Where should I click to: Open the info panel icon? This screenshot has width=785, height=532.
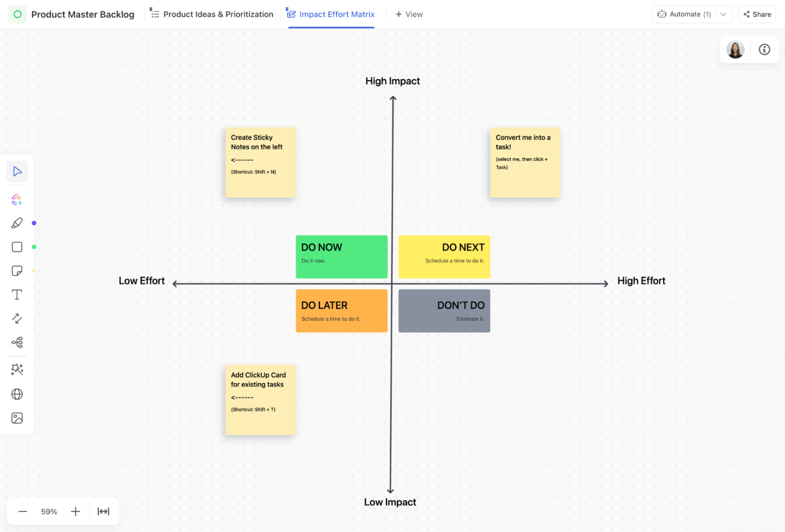click(764, 49)
